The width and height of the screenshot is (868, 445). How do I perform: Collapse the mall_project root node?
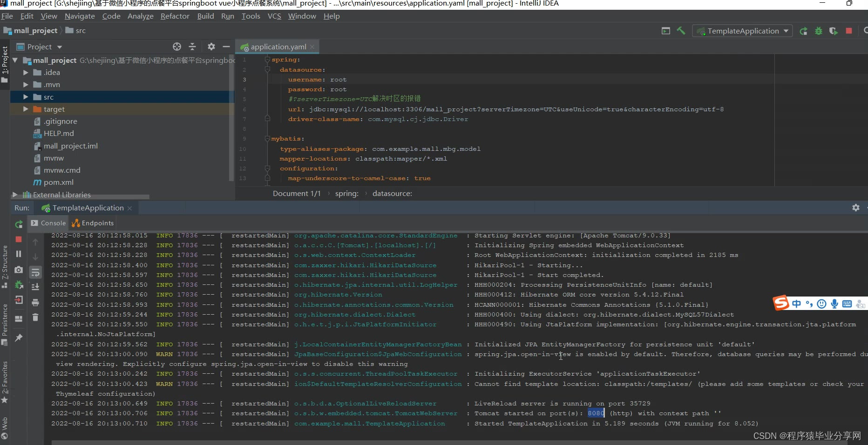coord(15,60)
